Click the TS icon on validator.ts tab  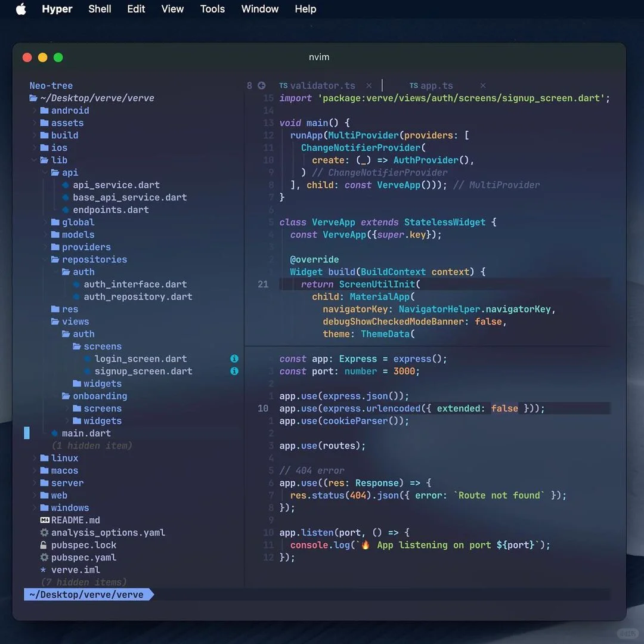[x=283, y=85]
